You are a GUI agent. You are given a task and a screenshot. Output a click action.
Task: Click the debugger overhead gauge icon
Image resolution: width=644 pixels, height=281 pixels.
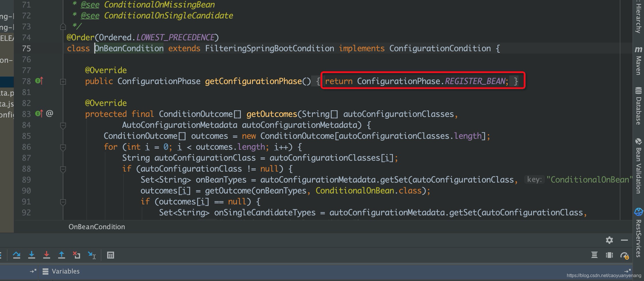point(624,255)
